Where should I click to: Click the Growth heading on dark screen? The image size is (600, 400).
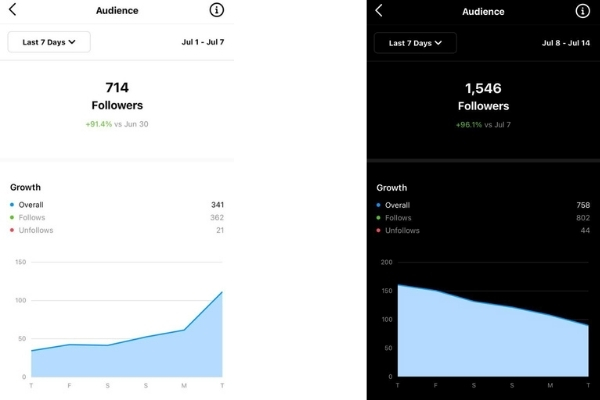(x=391, y=188)
